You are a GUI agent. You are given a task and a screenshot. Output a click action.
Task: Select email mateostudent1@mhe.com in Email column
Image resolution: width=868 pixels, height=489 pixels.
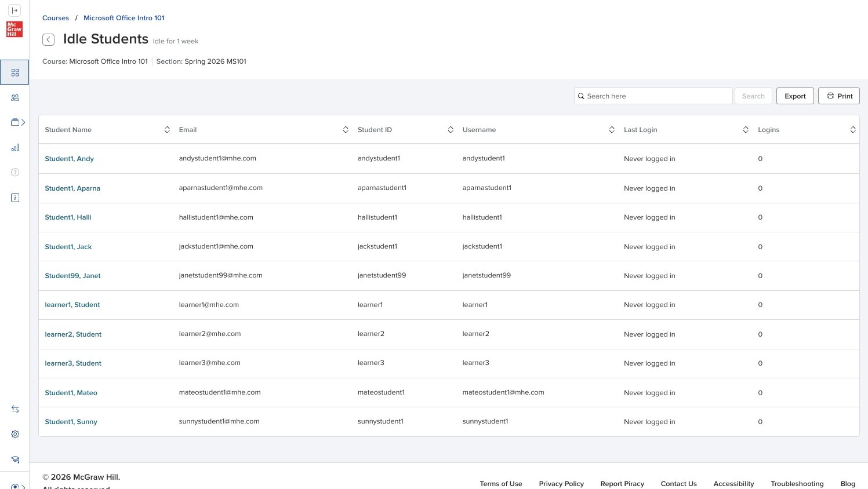tap(220, 392)
